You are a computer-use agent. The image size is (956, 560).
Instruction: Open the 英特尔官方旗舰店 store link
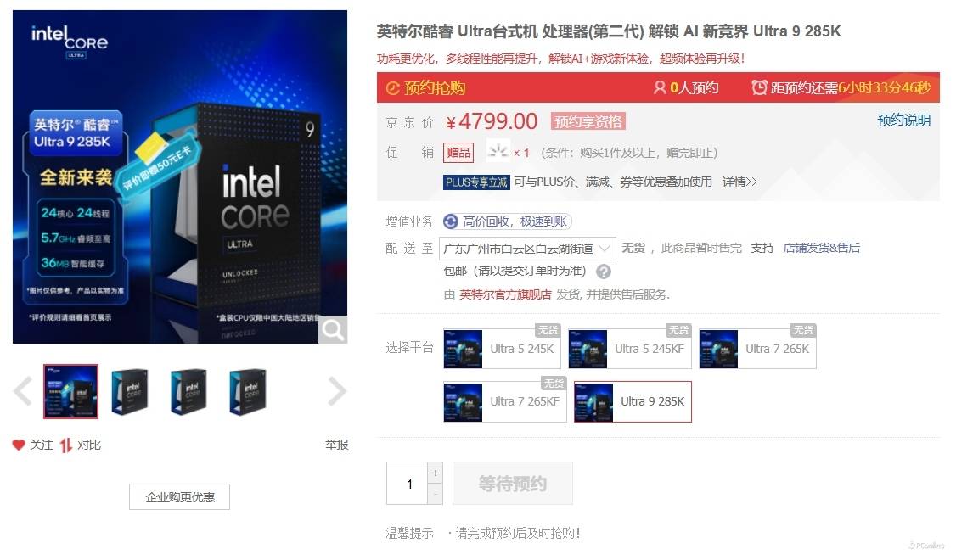pos(505,295)
